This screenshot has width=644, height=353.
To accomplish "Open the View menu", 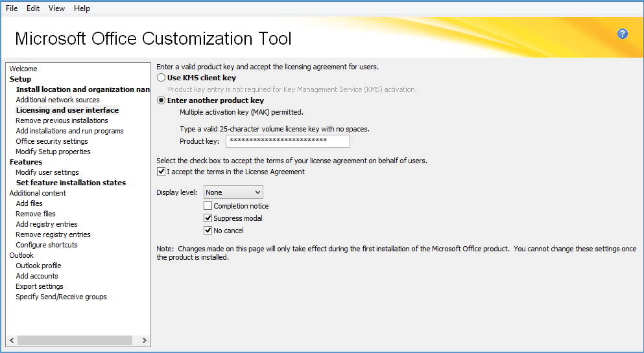I will [56, 8].
